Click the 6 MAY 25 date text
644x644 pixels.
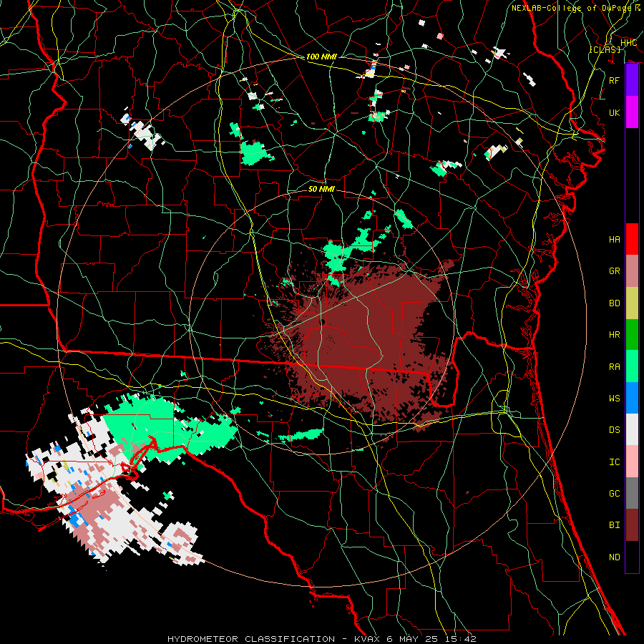coord(414,639)
